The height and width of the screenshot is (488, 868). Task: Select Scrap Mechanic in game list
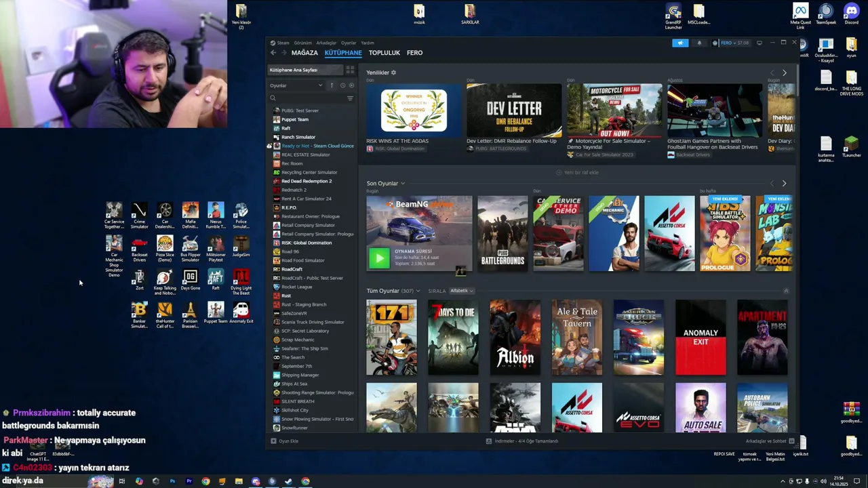coord(298,340)
